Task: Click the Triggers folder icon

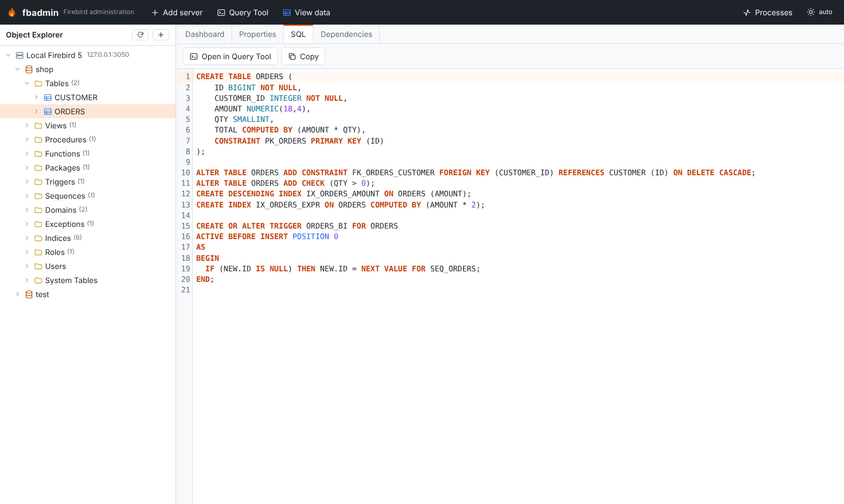Action: tap(38, 182)
